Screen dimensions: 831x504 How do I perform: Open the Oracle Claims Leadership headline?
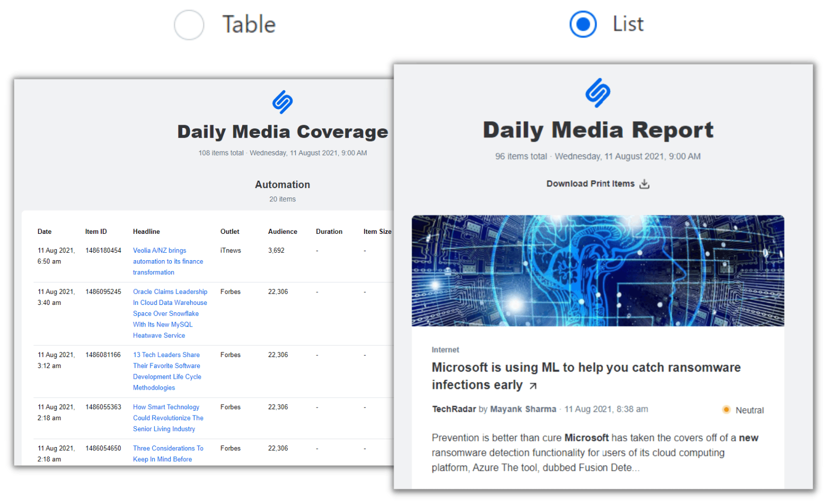click(170, 313)
